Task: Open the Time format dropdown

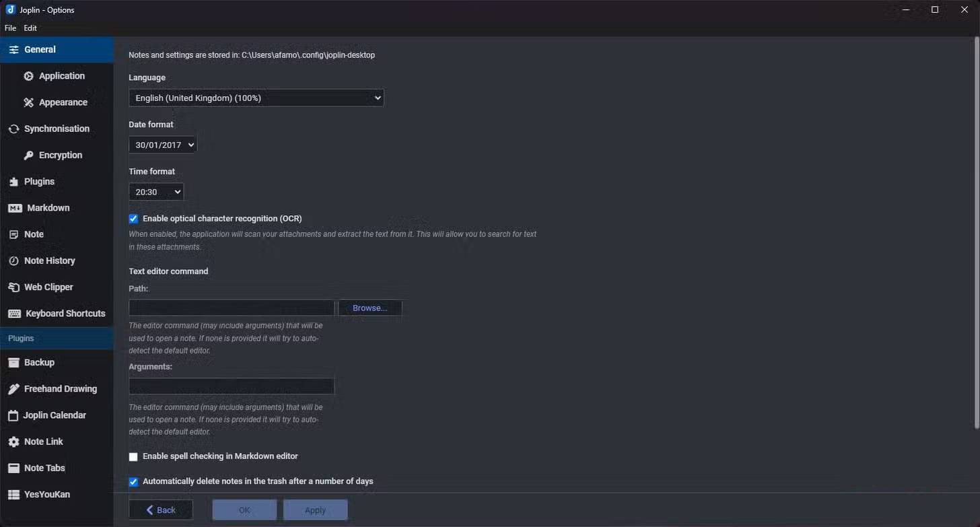Action: (x=155, y=192)
